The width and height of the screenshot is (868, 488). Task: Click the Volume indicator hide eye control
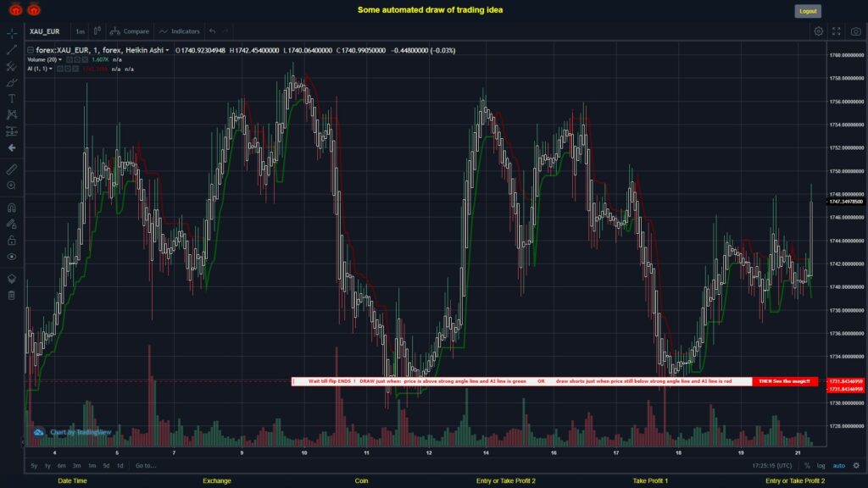pyautogui.click(x=70, y=60)
